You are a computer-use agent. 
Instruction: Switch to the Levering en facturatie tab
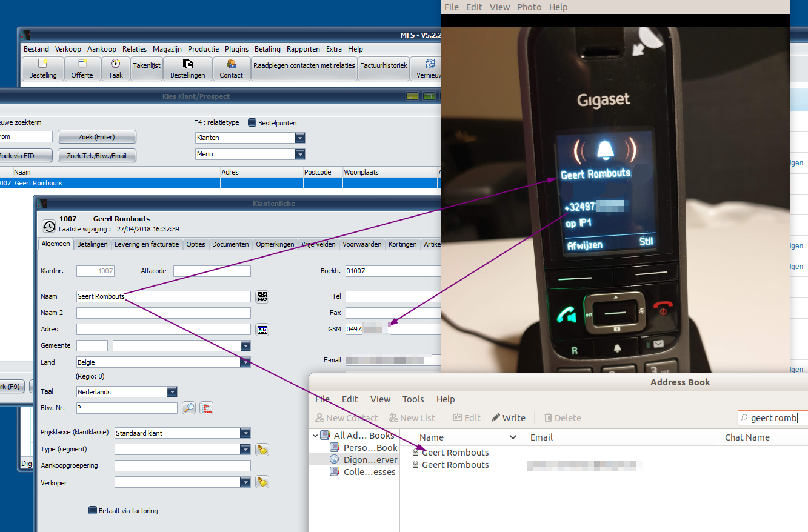point(147,244)
